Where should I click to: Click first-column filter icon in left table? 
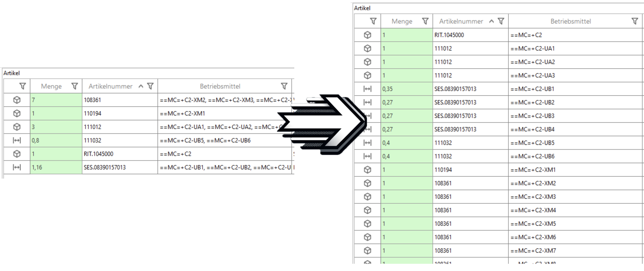tap(23, 86)
